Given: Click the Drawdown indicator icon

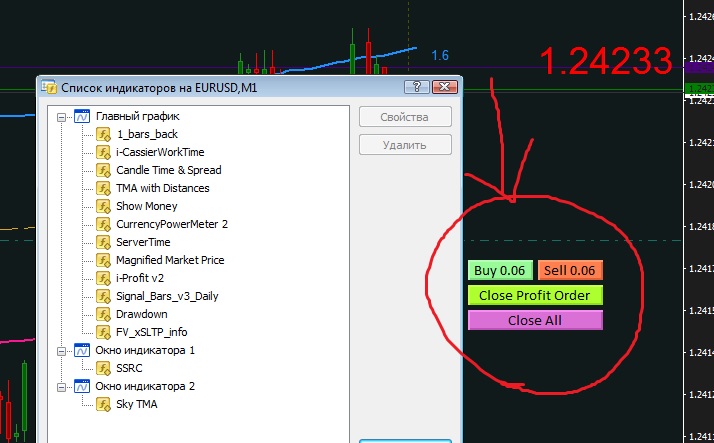Looking at the screenshot, I should (103, 314).
